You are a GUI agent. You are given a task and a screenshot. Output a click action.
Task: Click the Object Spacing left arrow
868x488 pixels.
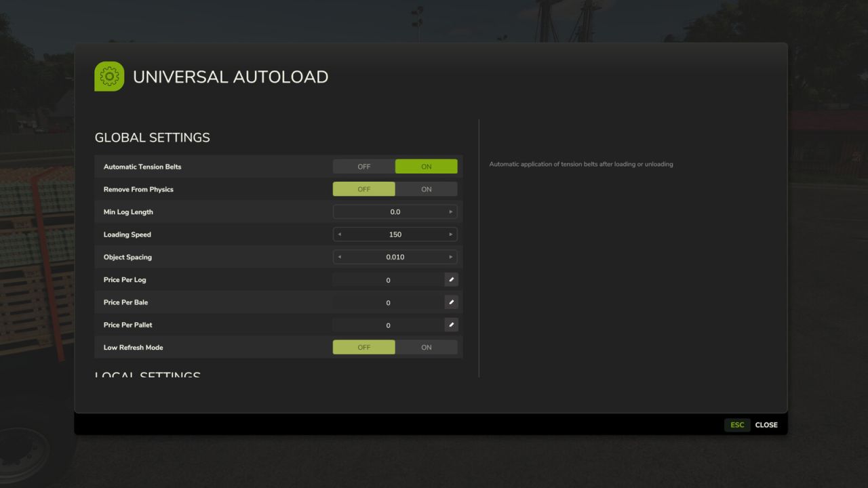[x=339, y=257]
